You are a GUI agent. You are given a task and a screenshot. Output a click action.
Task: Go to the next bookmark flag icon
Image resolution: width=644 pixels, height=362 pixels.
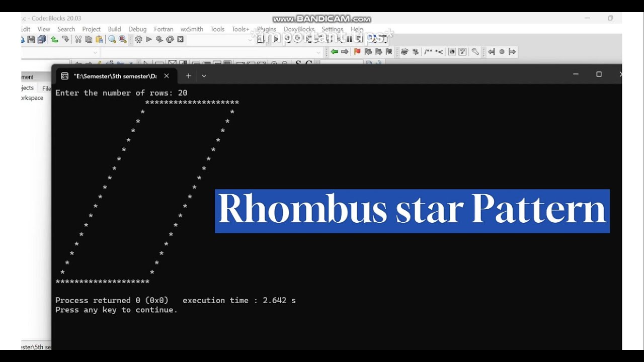(378, 52)
